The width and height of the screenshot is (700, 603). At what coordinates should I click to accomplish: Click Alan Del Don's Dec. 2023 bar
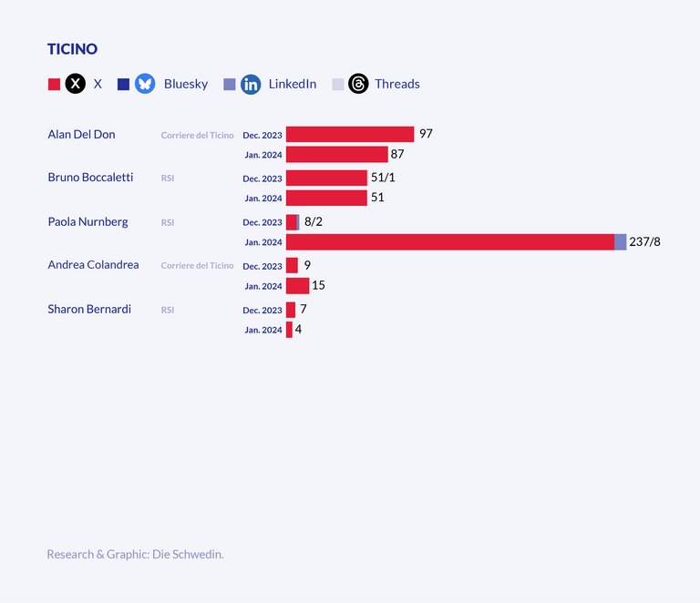tap(350, 135)
